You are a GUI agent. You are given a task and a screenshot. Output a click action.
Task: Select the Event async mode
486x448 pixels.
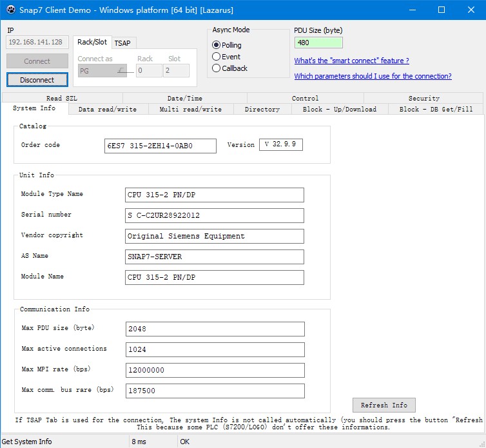pos(217,57)
